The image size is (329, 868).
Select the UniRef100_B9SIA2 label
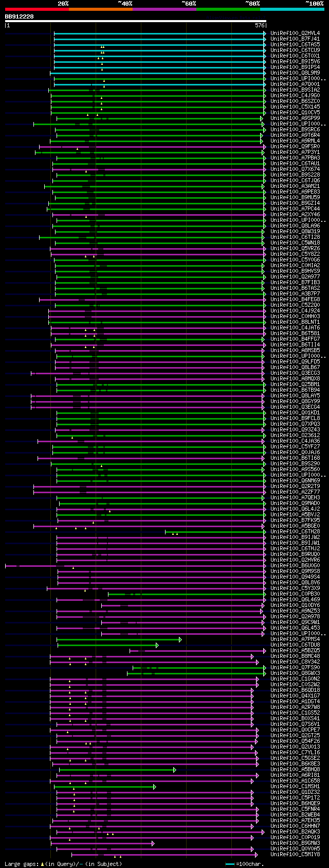tap(295, 90)
